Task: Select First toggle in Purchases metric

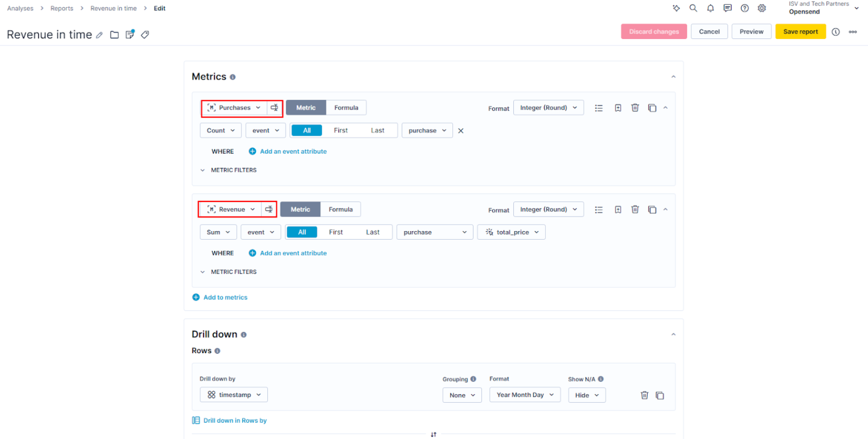Action: (341, 131)
